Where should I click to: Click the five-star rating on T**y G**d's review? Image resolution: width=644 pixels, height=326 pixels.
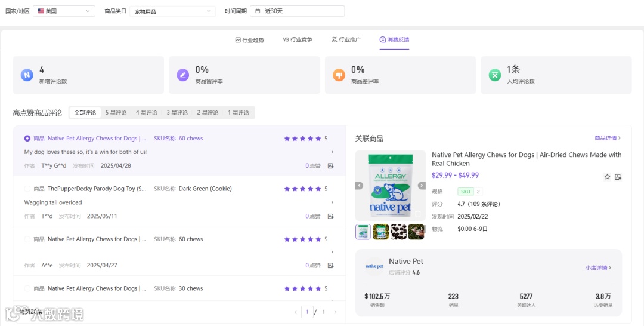click(x=303, y=139)
